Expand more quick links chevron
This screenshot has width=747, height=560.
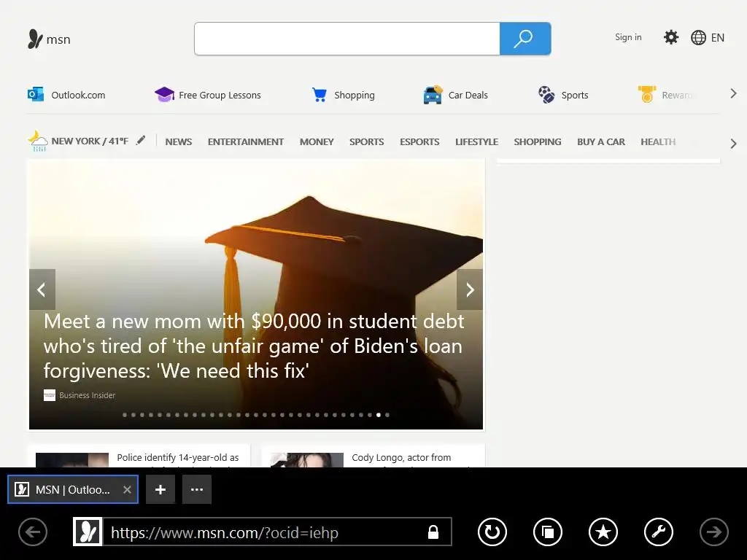click(734, 94)
